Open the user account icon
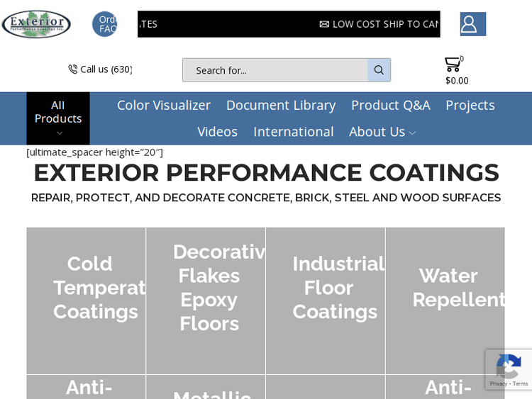Screen dimensions: 532x399 click(473, 24)
